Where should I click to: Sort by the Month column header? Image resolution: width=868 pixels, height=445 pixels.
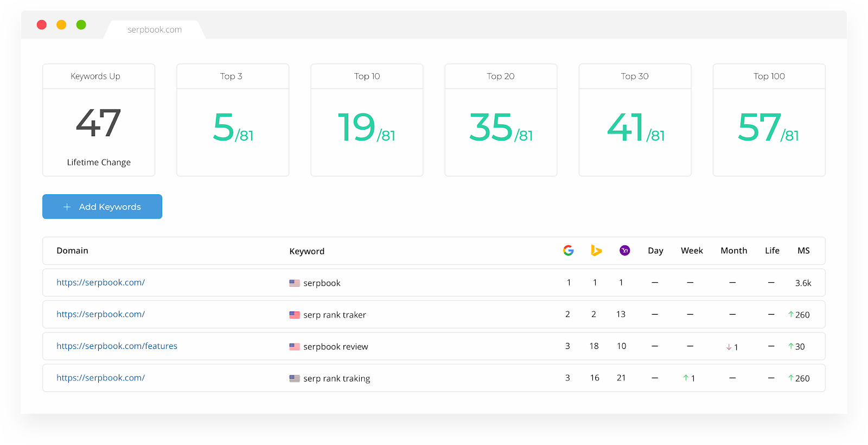click(734, 251)
